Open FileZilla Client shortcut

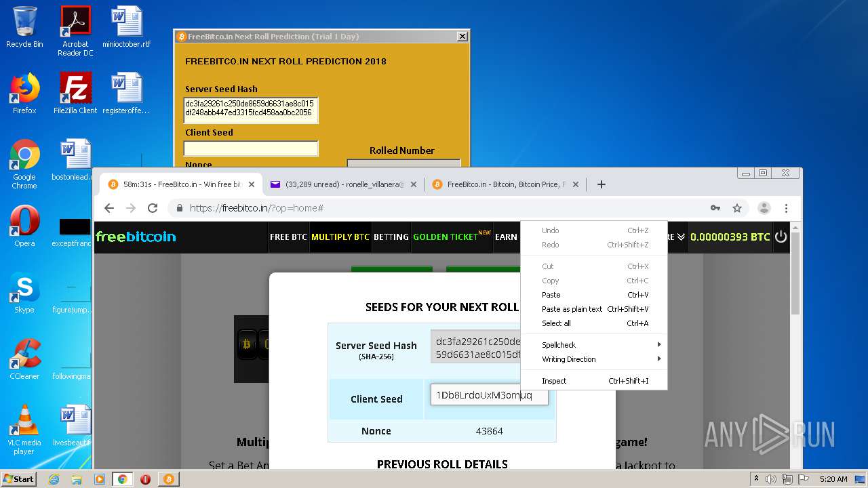pos(75,94)
